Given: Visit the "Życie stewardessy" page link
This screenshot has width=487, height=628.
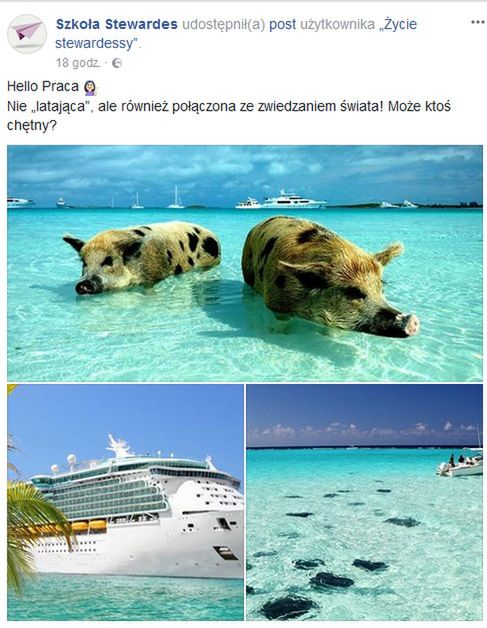Looking at the screenshot, I should [236, 34].
